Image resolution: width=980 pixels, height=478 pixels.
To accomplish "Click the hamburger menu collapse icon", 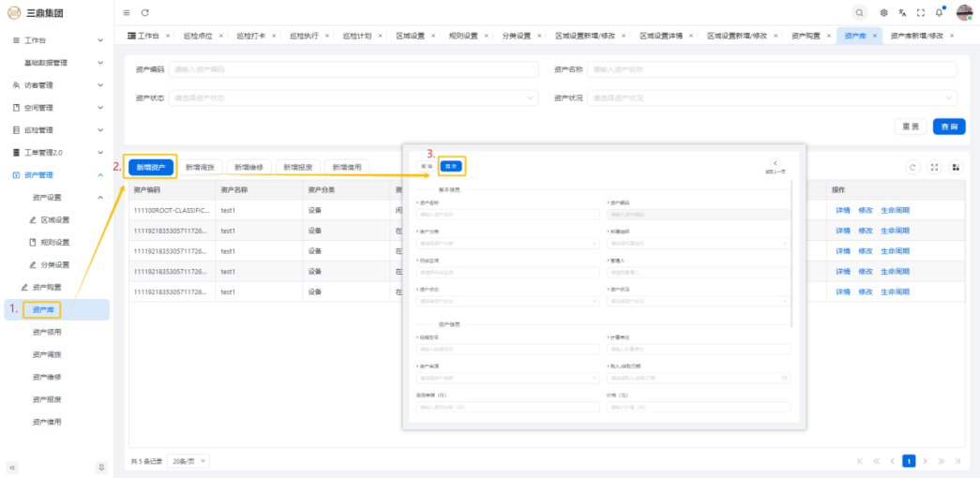I will [127, 12].
